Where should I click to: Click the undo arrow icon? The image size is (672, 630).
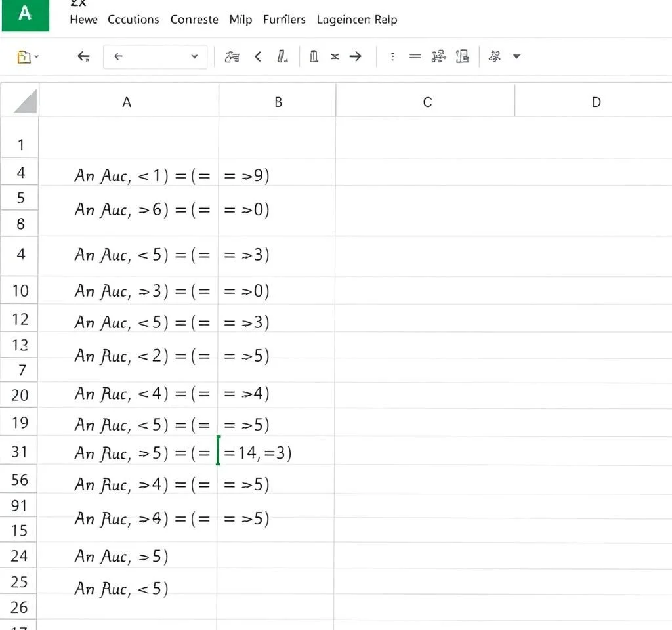pyautogui.click(x=83, y=56)
